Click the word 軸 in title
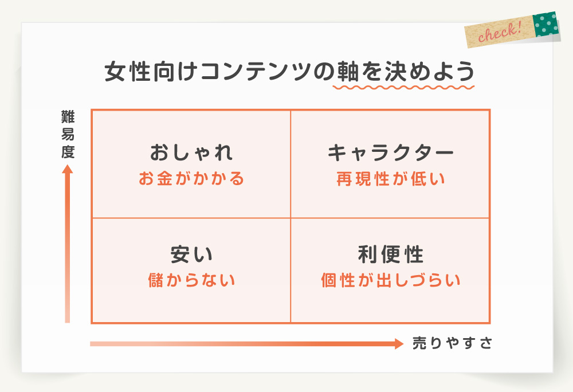Screen dimensions: 573x392 click(x=348, y=71)
